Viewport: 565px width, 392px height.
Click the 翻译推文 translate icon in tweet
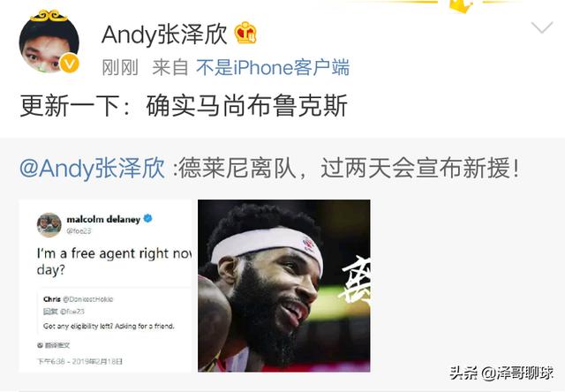pyautogui.click(x=40, y=345)
